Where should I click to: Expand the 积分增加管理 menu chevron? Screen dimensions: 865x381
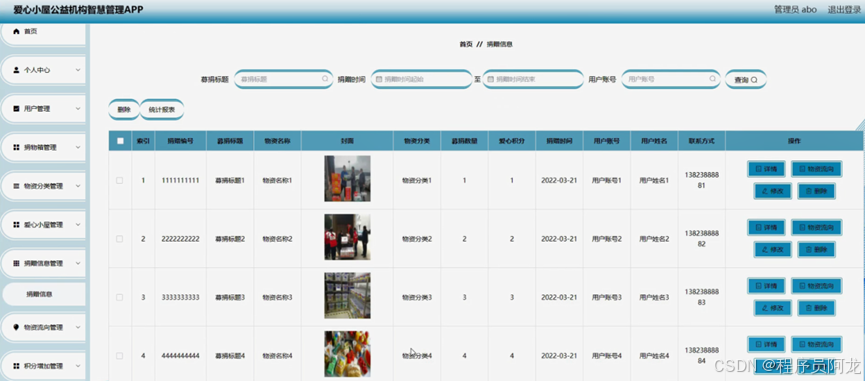click(x=78, y=366)
